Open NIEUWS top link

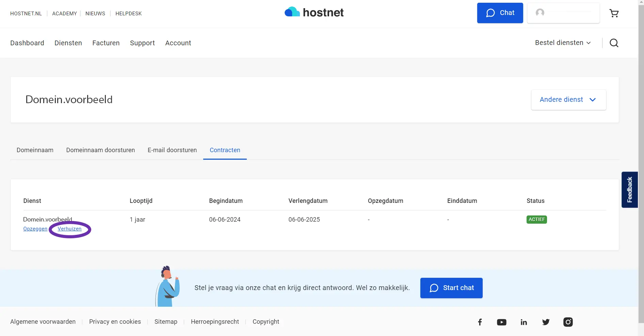point(95,14)
